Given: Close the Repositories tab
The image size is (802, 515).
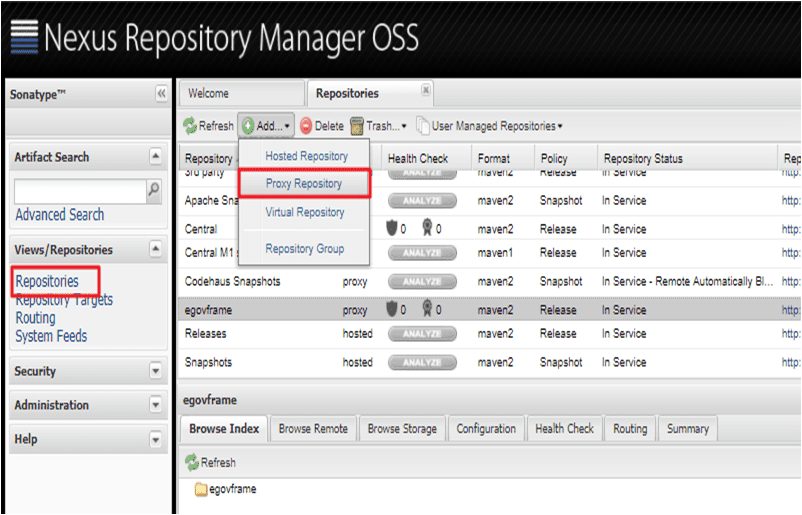Looking at the screenshot, I should click(425, 90).
